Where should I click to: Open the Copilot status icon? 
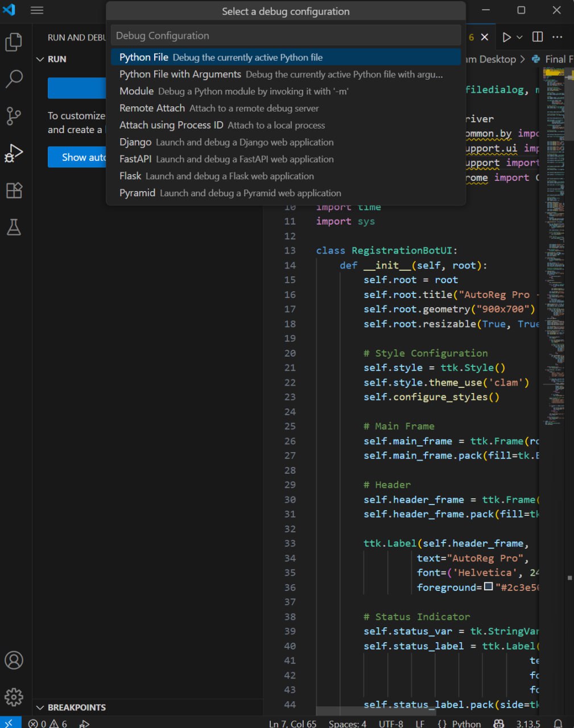point(498,723)
